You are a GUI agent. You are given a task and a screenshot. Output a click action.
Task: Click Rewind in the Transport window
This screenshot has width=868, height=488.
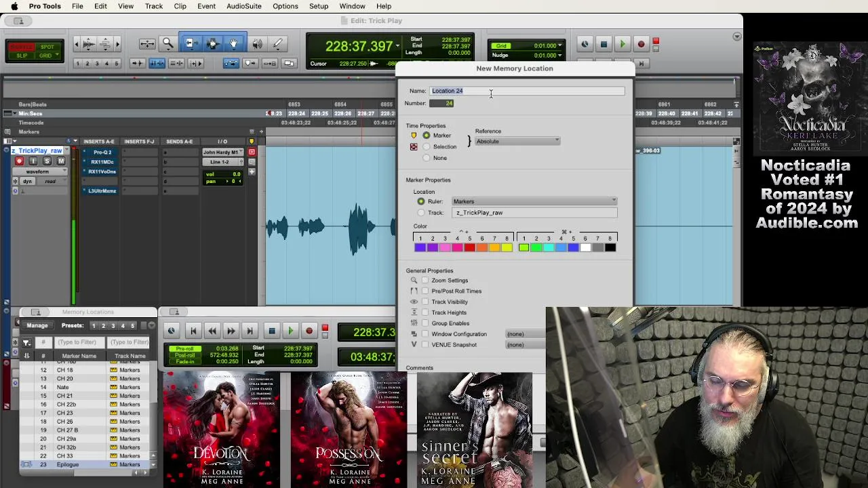tap(212, 331)
